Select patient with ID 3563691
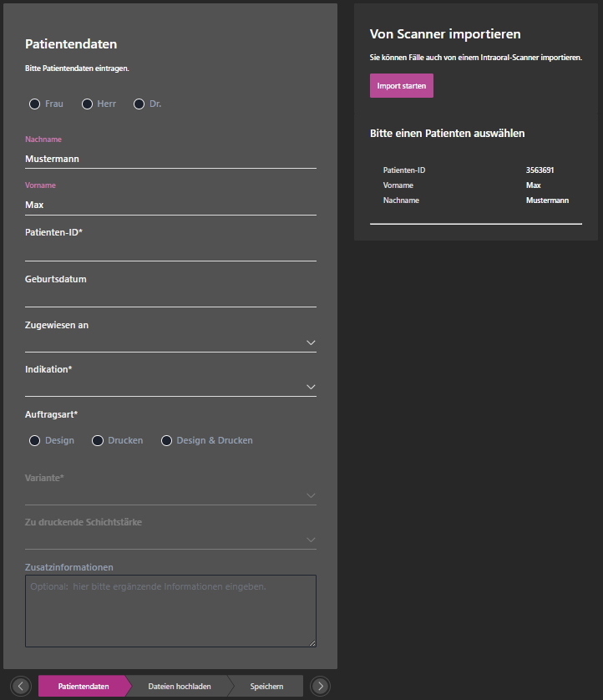 pyautogui.click(x=475, y=185)
